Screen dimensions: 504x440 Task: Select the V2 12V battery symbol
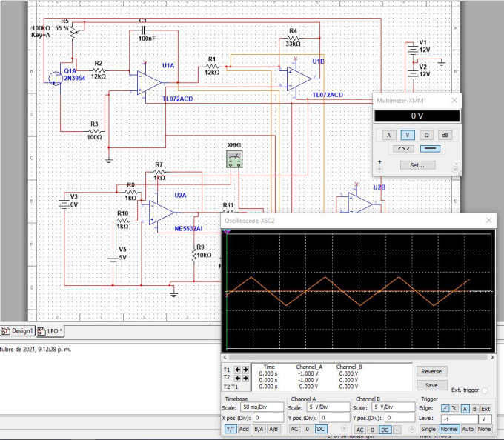coord(412,73)
